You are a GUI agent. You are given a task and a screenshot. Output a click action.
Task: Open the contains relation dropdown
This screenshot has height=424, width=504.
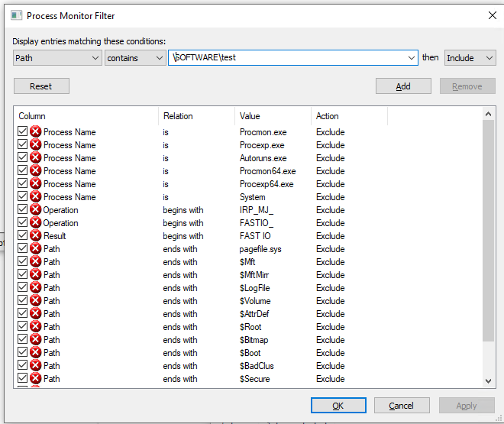pos(135,58)
